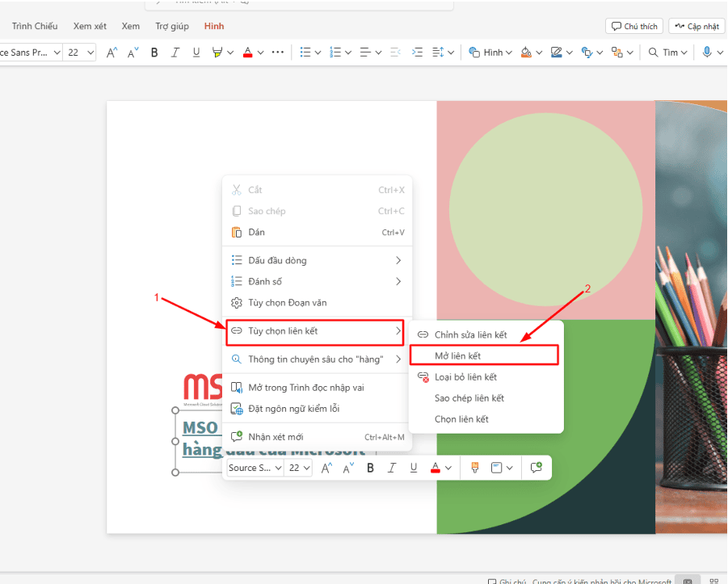This screenshot has height=584, width=728.
Task: Open shape fill bucket tool
Action: click(526, 53)
